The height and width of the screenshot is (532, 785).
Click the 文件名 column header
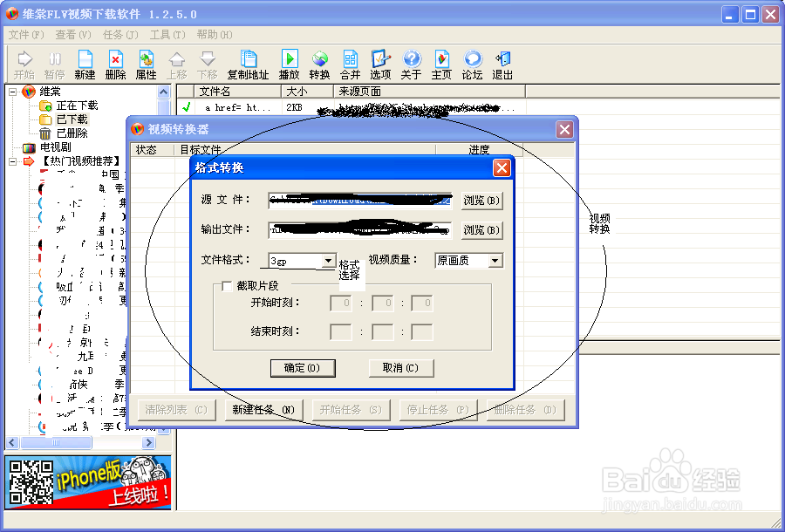click(238, 92)
